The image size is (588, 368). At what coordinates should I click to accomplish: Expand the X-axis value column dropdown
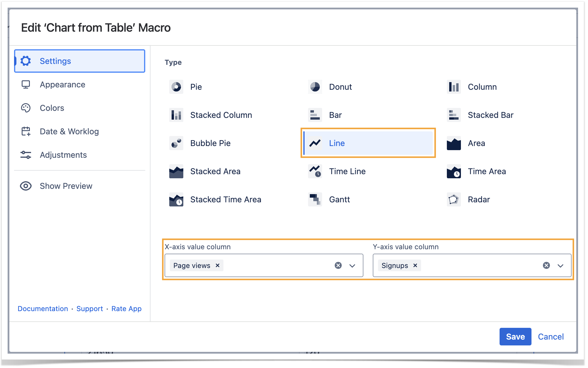pos(352,266)
